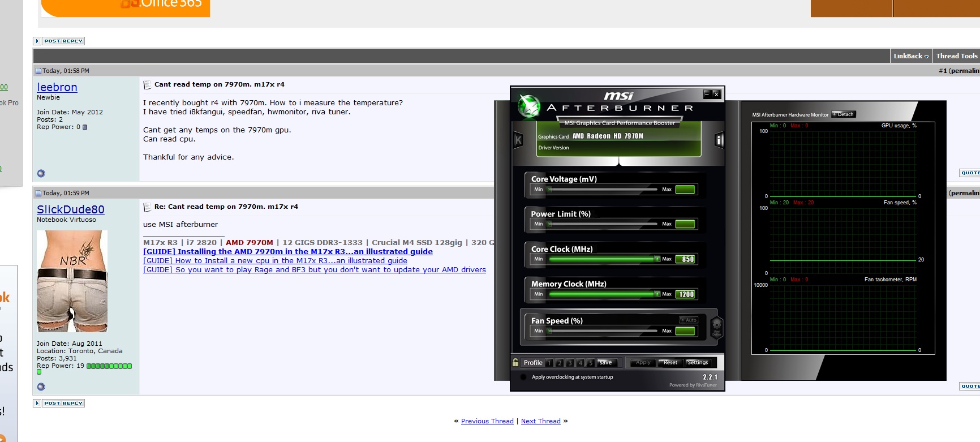Click post icon beside 'Re: Cant read temp' title
The image size is (980, 442).
[147, 207]
